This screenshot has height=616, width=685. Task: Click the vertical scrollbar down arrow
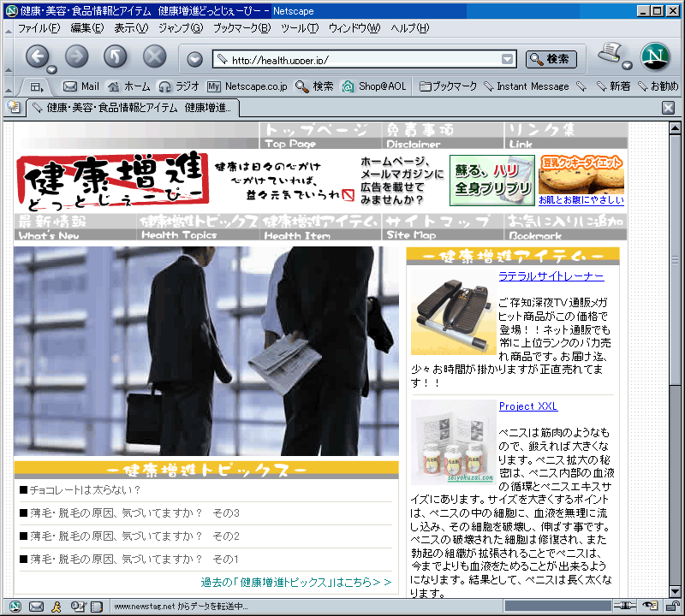[675, 591]
